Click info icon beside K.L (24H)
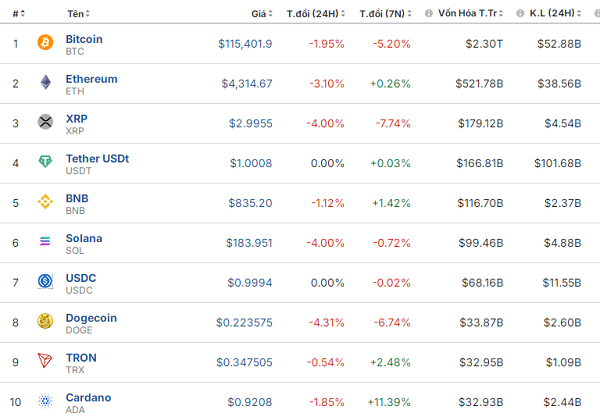 pos(520,13)
